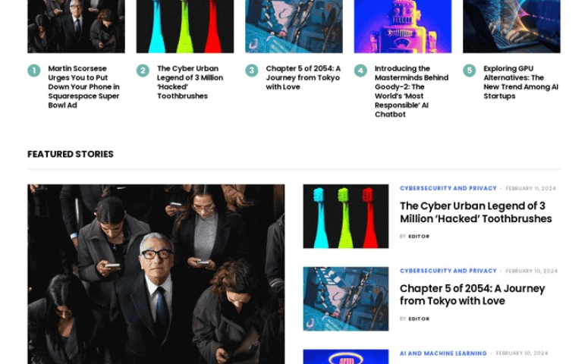
Task: Click the number 2 ranking badge
Action: tap(143, 71)
